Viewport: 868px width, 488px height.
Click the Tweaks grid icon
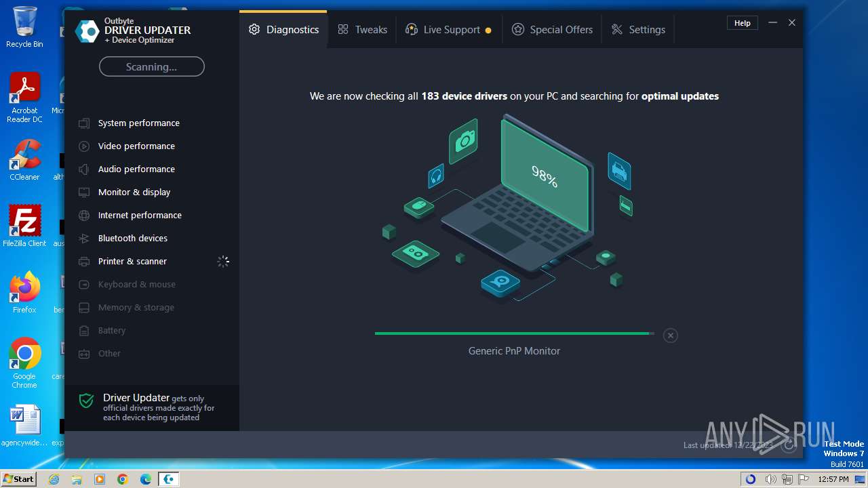pyautogui.click(x=343, y=30)
